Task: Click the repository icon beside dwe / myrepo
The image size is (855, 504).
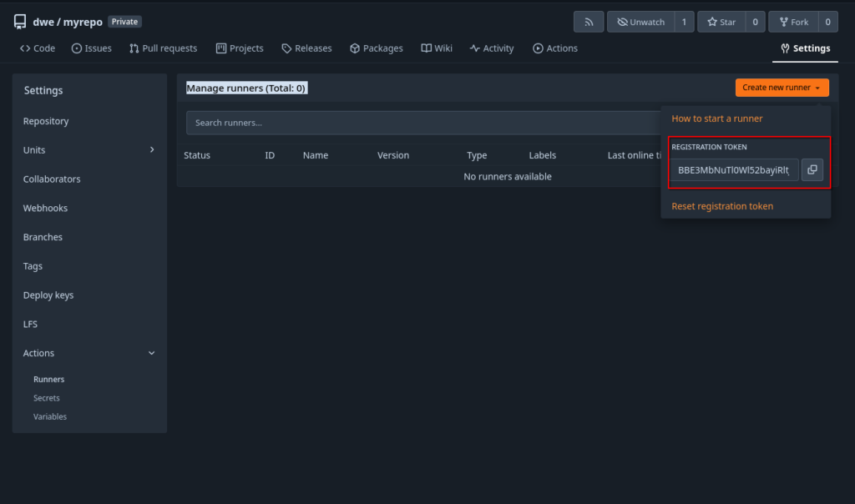Action: point(20,22)
